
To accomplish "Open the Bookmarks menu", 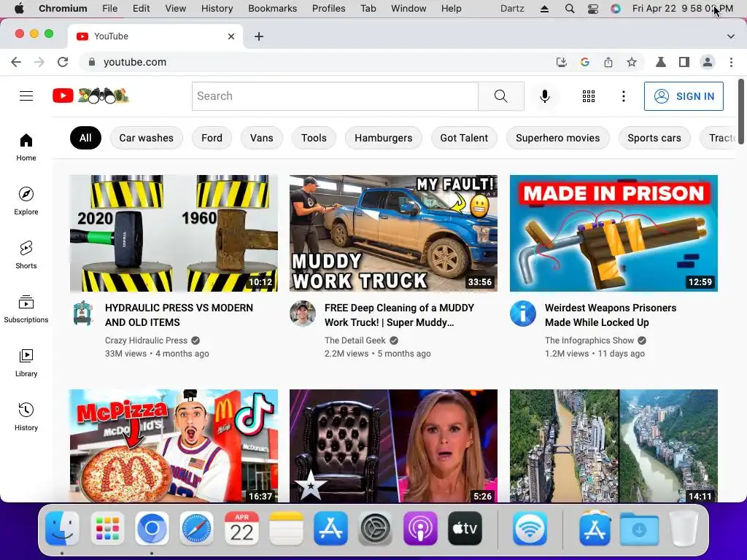I will [x=273, y=8].
